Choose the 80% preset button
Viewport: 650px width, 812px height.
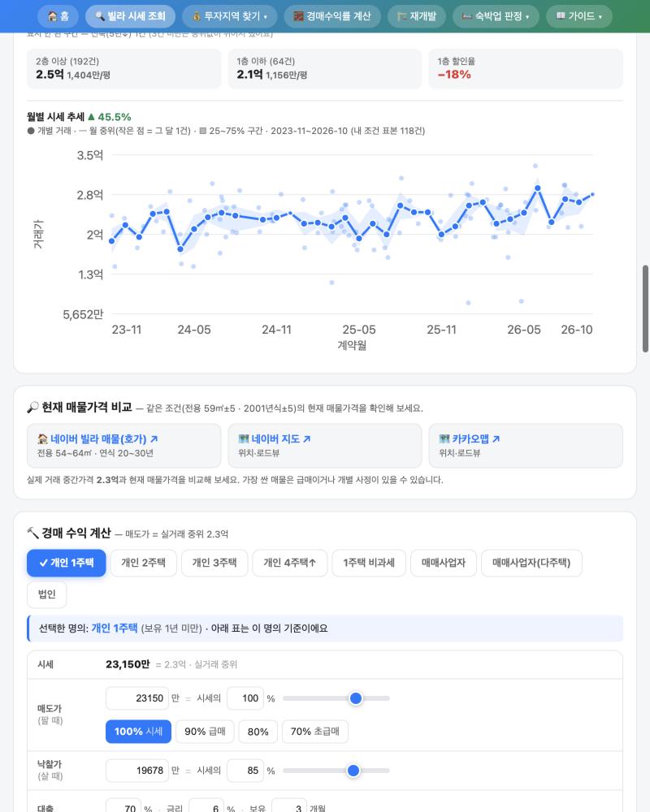[x=258, y=732]
